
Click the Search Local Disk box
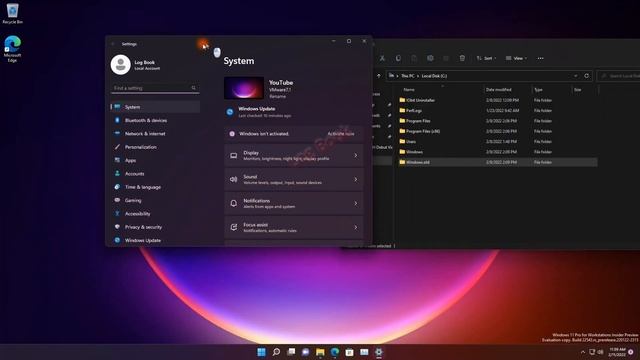[x=618, y=76]
